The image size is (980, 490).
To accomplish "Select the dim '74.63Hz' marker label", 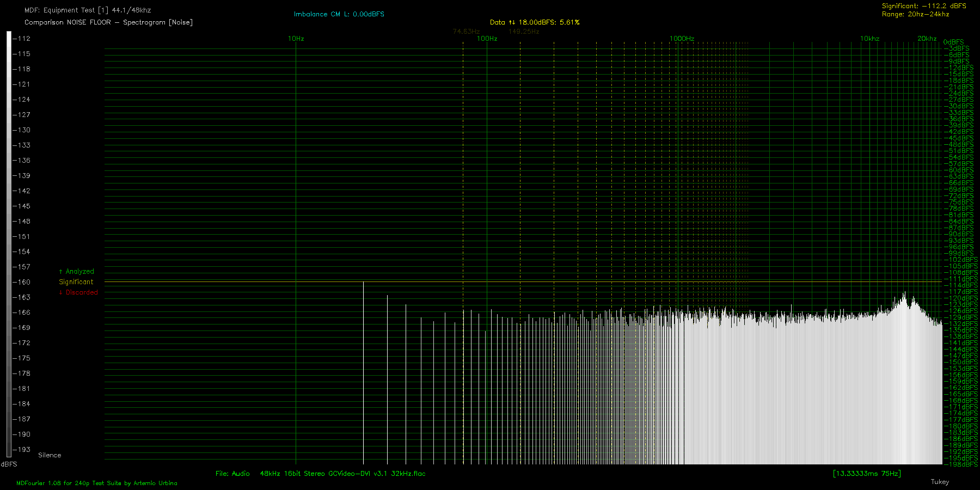I will pyautogui.click(x=466, y=32).
